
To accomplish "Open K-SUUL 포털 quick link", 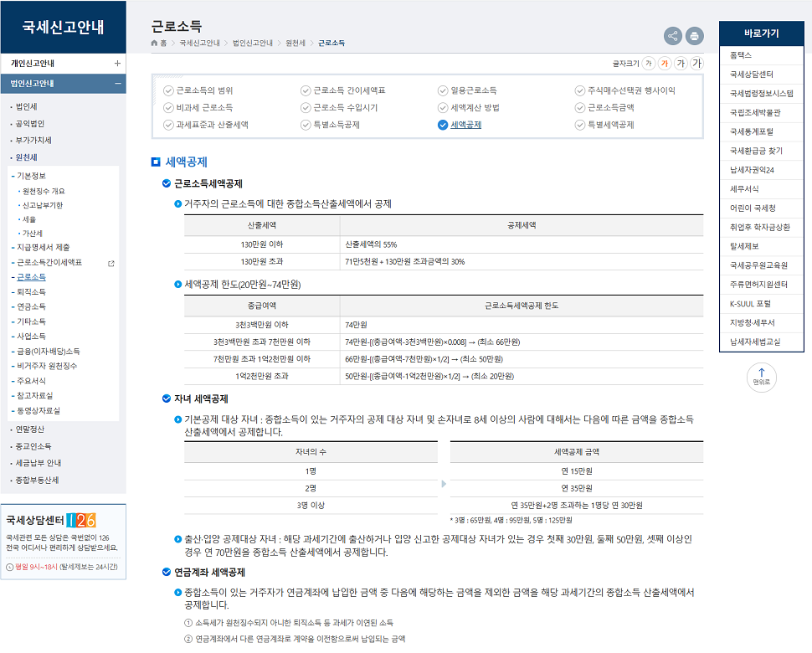I will [750, 303].
